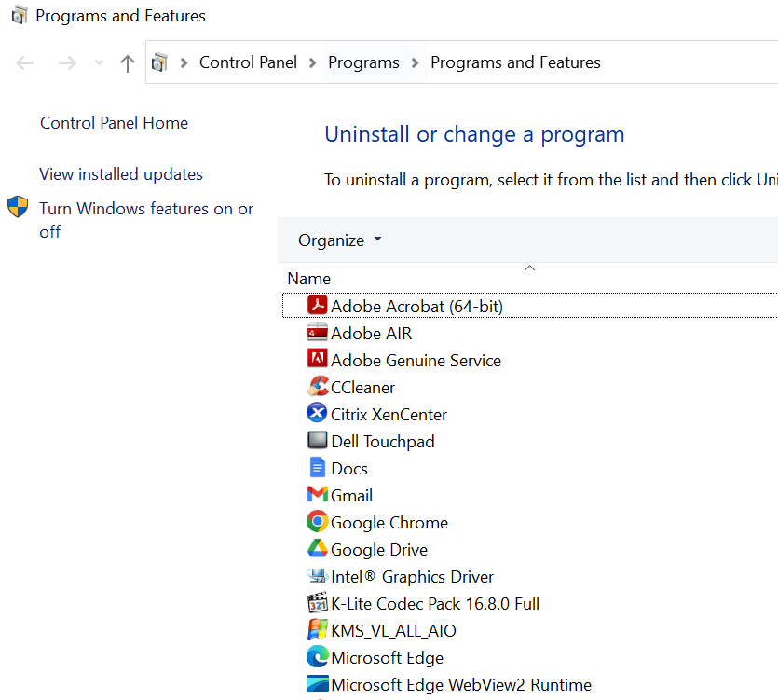Select the Adobe AIR entry
The width and height of the screenshot is (778, 700).
[371, 334]
